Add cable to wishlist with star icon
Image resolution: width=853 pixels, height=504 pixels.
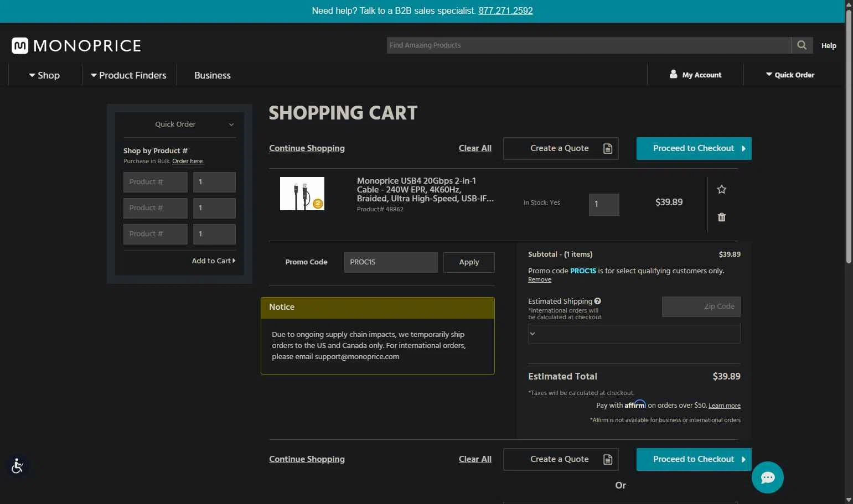click(721, 190)
